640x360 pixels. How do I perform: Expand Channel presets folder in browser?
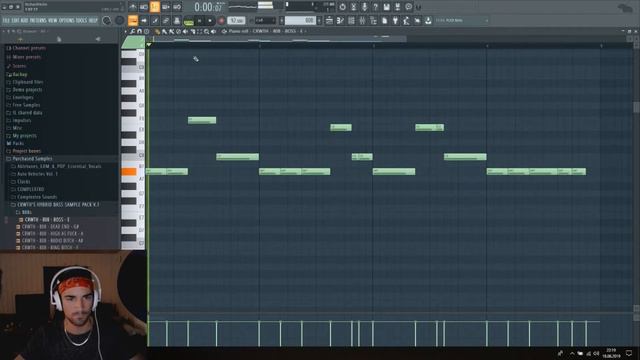click(29, 48)
